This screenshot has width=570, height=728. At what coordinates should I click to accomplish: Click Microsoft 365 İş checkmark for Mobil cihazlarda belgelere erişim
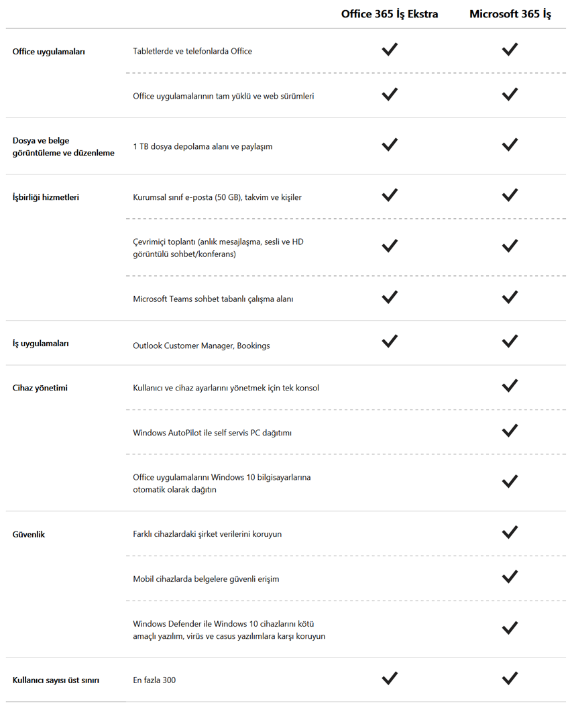(x=510, y=576)
